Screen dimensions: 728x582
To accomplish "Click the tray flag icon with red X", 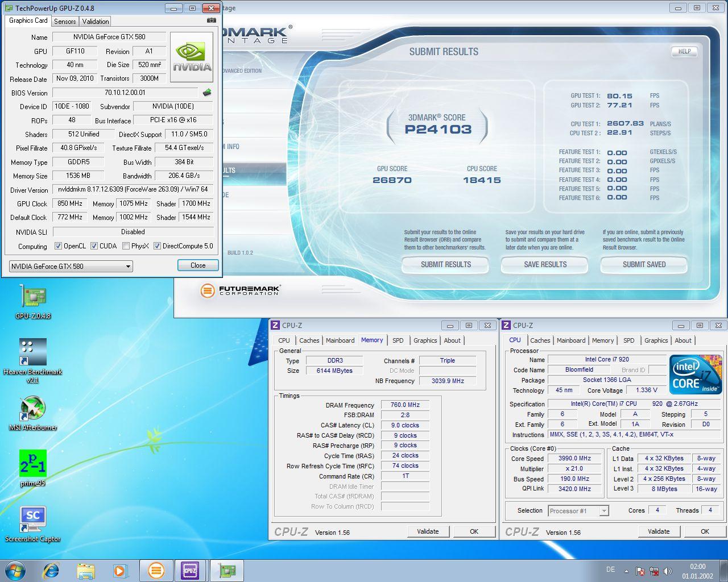I will pos(640,571).
